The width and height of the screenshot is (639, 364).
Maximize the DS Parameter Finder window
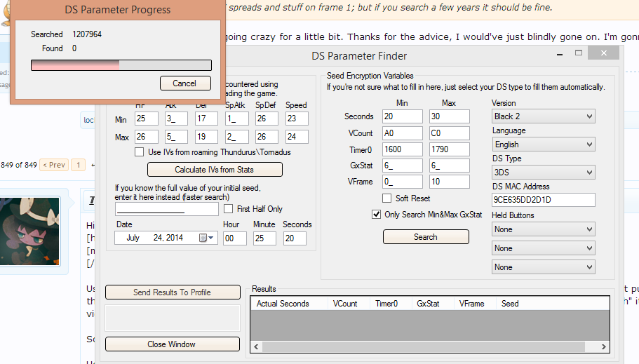579,53
